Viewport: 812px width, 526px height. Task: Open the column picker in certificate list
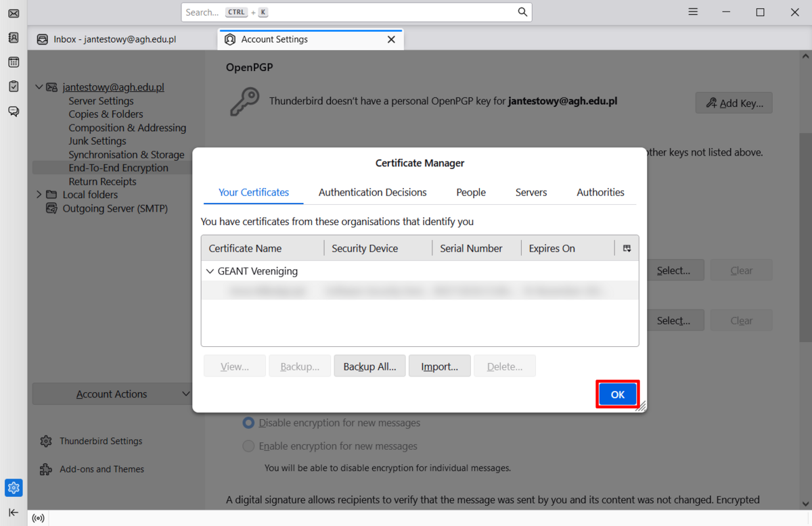(x=627, y=249)
